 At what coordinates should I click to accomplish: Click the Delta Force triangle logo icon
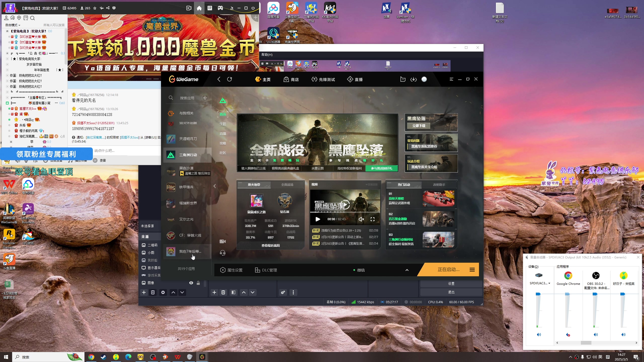[x=223, y=101]
